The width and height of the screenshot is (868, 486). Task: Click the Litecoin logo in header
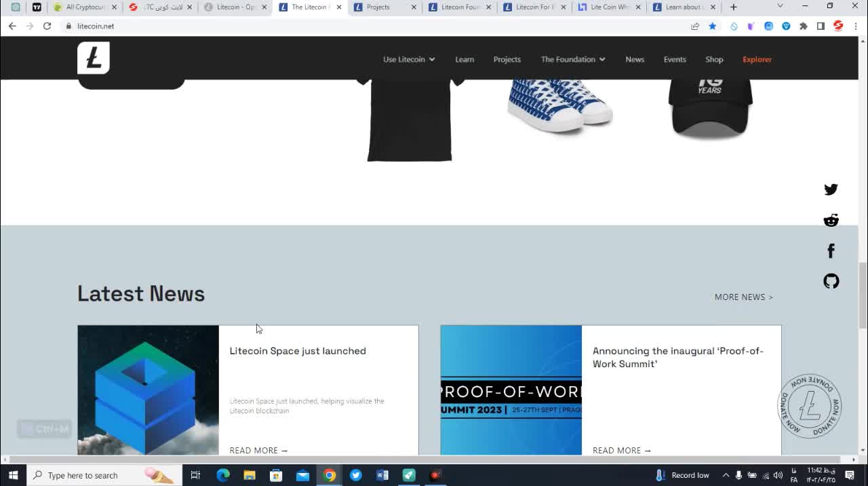click(x=94, y=58)
